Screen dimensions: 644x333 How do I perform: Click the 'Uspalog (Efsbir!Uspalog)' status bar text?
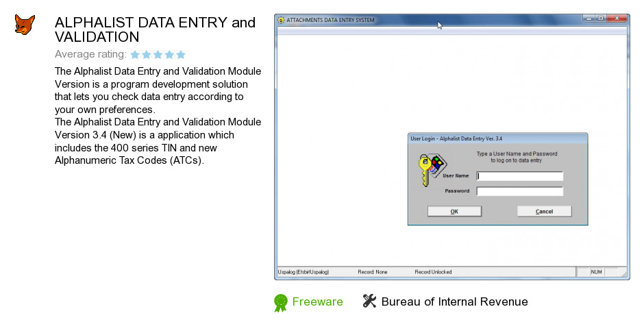coord(303,272)
